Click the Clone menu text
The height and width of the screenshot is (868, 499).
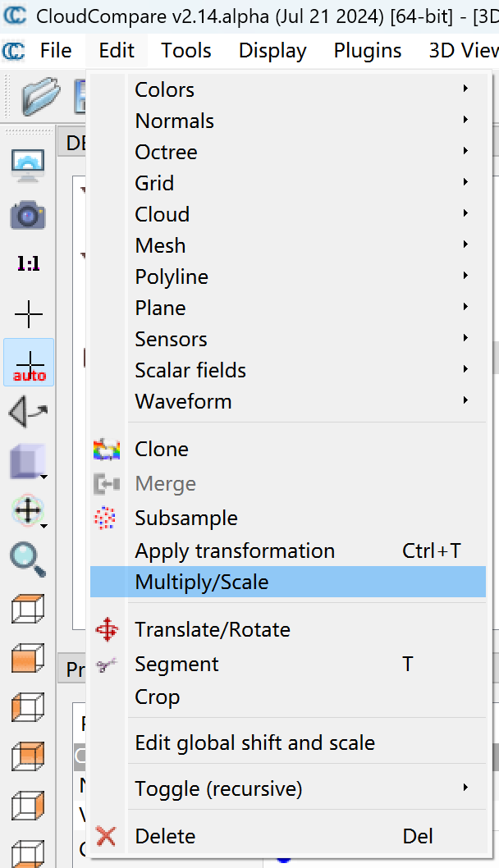click(x=162, y=449)
